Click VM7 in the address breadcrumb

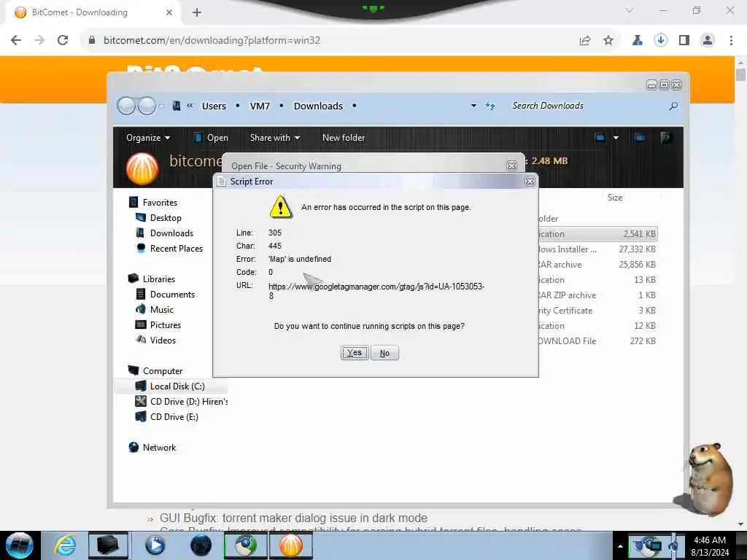(x=260, y=106)
